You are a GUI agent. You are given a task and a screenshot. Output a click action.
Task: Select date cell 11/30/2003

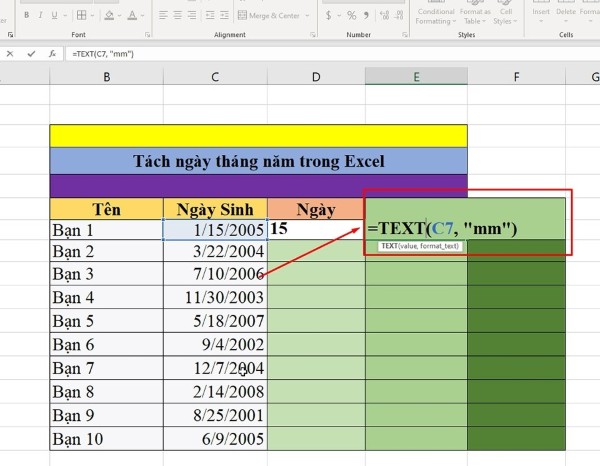(x=215, y=297)
